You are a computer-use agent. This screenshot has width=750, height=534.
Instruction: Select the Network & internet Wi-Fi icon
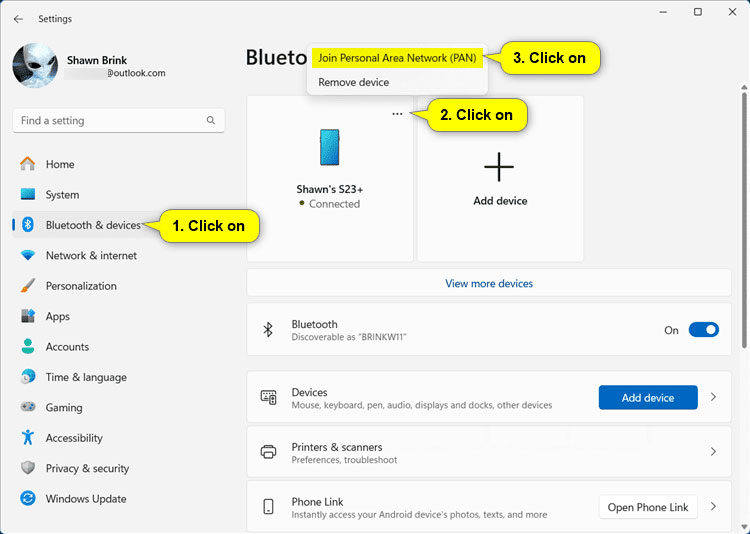pos(28,255)
